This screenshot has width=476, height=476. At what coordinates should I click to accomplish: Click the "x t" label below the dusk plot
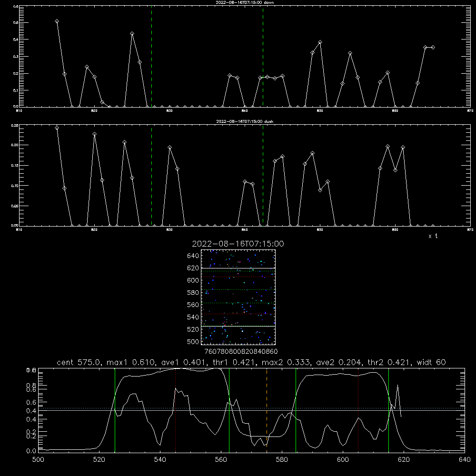[433, 236]
